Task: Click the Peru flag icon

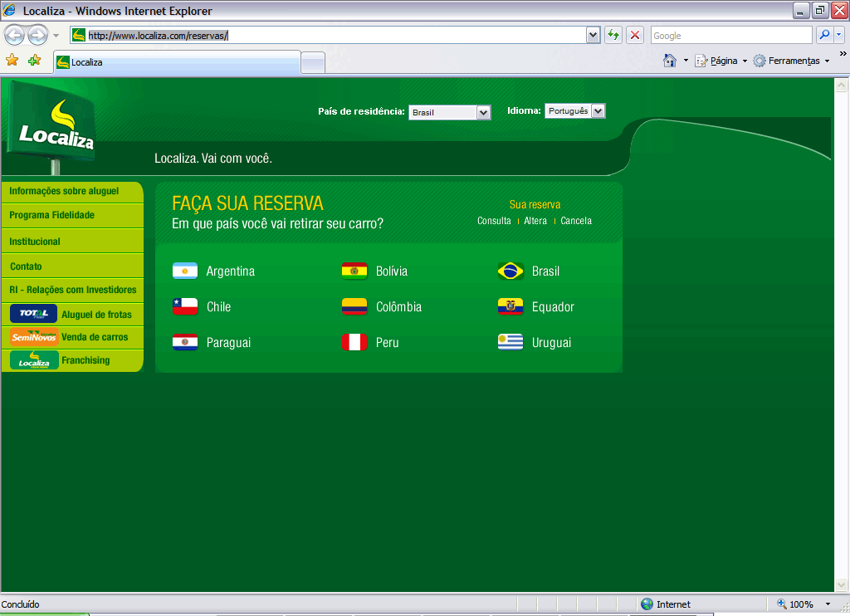Action: pos(354,342)
